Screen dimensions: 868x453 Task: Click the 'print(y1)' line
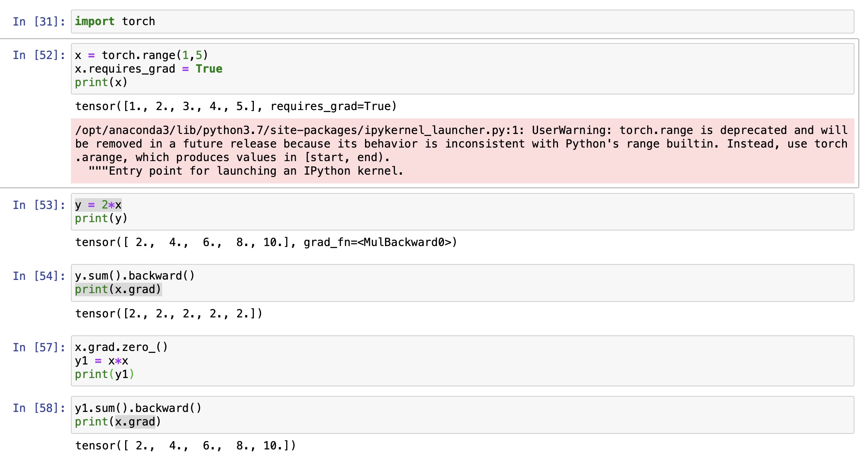104,374
